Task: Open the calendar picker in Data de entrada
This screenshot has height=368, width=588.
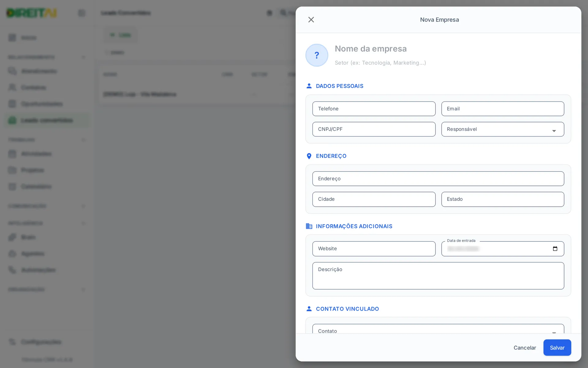Action: point(555,249)
